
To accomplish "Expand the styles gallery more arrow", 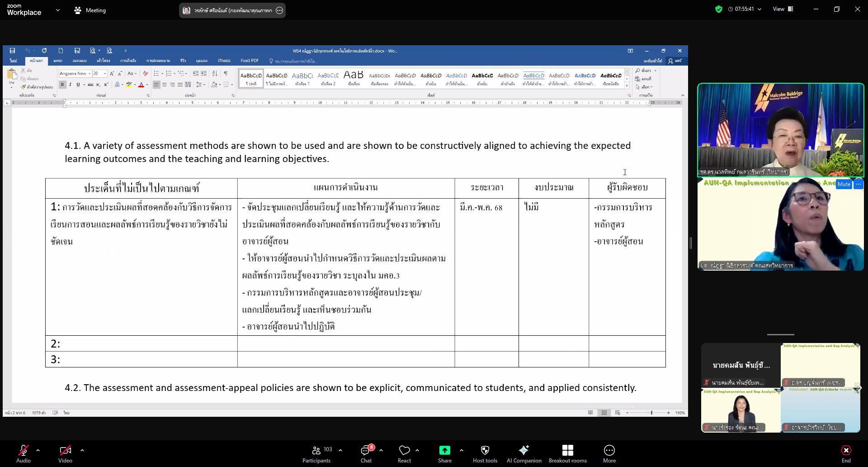I will tap(627, 86).
